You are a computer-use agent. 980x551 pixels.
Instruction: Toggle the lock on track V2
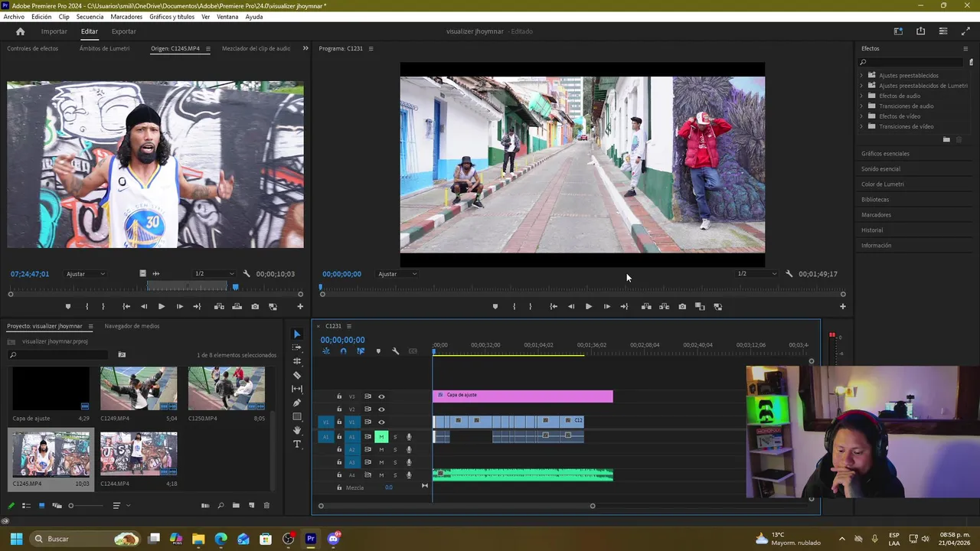point(339,409)
